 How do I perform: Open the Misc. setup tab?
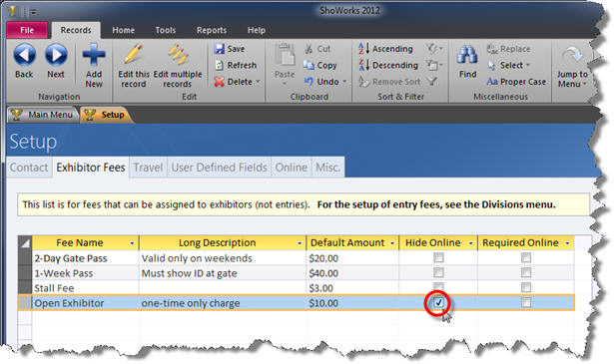[x=327, y=168]
